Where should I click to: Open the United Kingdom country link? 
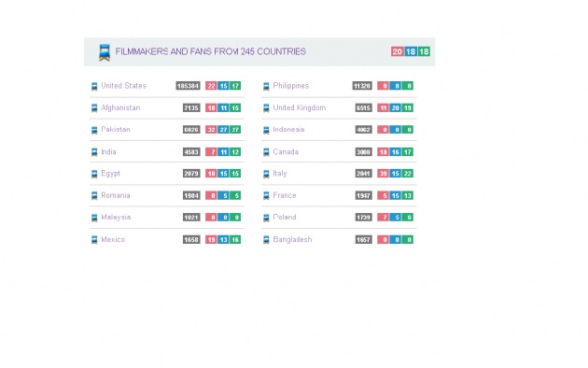click(x=300, y=107)
